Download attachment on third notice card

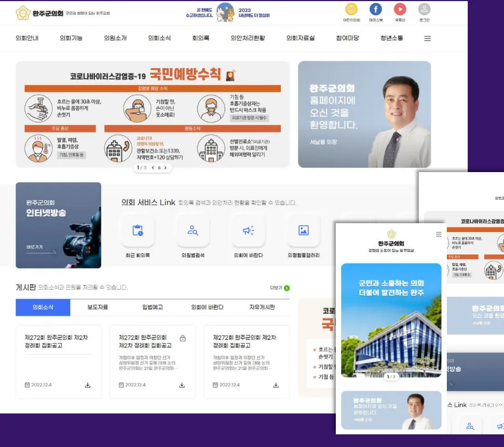(276, 385)
